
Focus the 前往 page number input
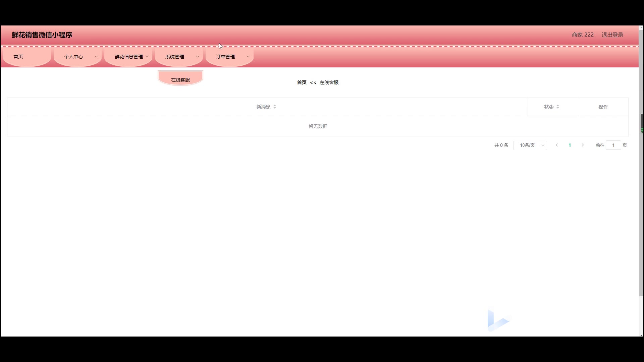[613, 145]
